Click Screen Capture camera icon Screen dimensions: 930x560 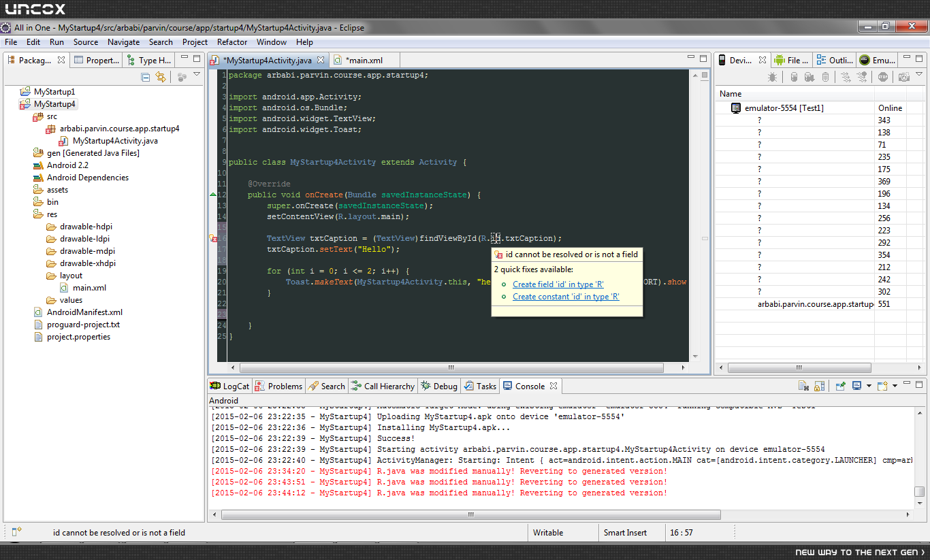903,78
